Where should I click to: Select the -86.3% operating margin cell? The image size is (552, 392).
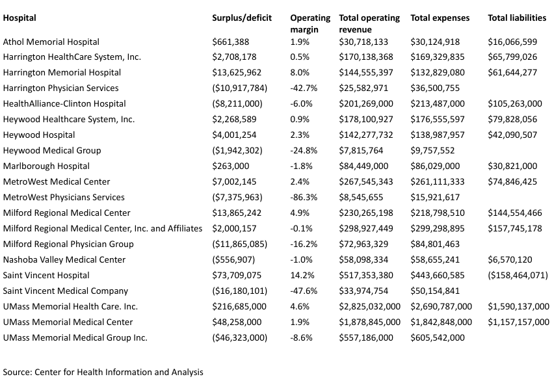click(x=302, y=198)
